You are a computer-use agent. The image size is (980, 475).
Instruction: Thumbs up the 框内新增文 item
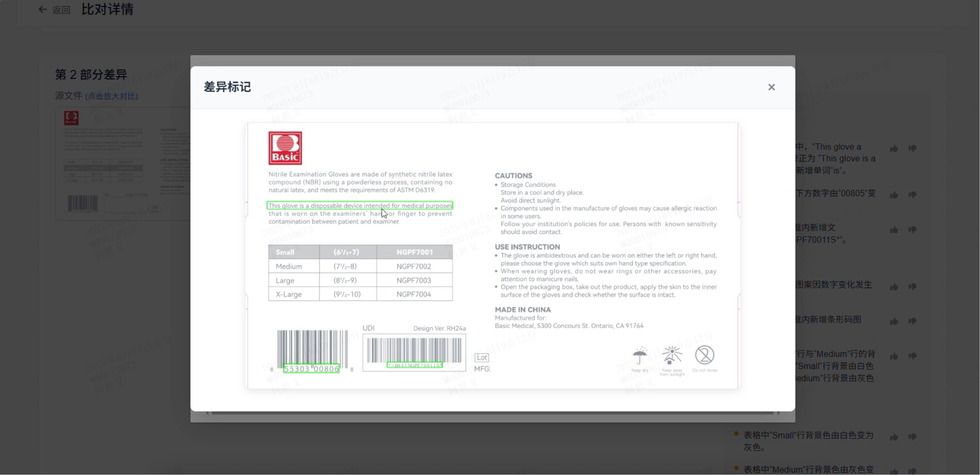(x=894, y=230)
